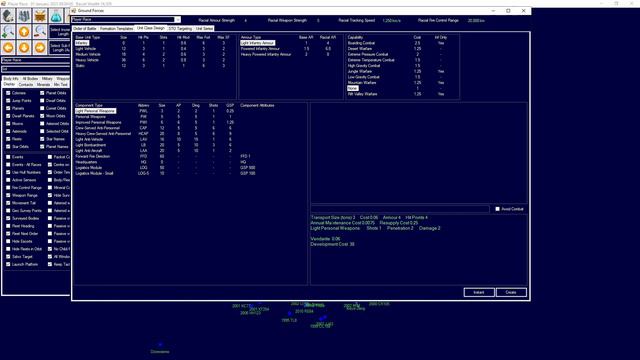Pan map up with orange up arrow
Screen dimensions: 640x360
coord(24,31)
